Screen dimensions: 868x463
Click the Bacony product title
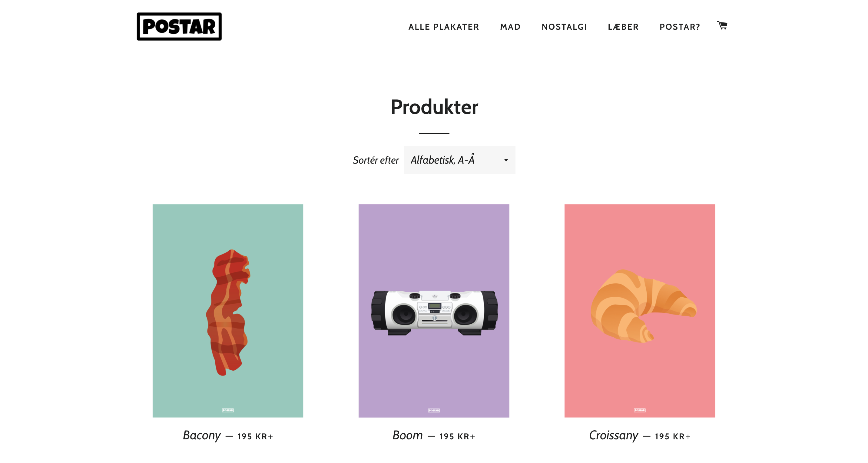201,435
